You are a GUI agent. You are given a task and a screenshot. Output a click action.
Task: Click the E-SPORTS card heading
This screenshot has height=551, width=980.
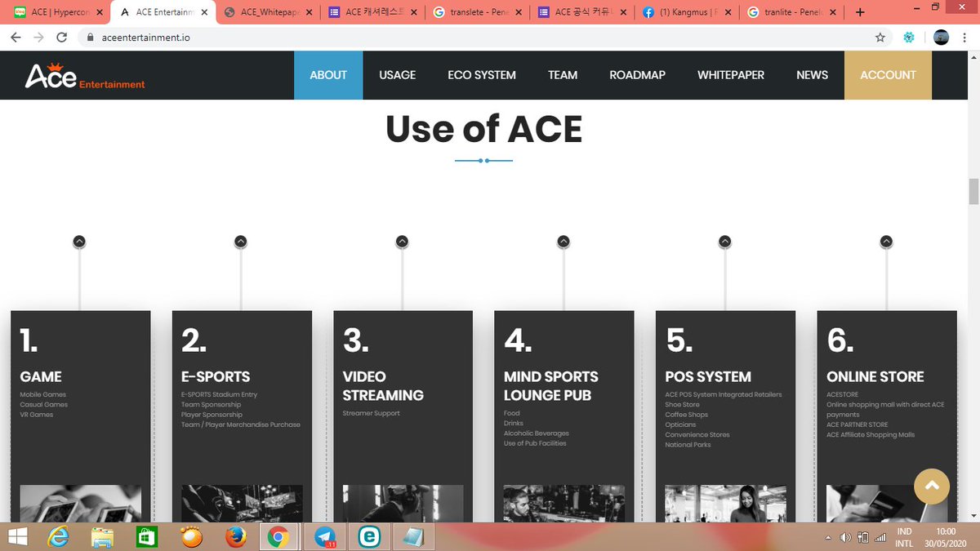pos(216,376)
